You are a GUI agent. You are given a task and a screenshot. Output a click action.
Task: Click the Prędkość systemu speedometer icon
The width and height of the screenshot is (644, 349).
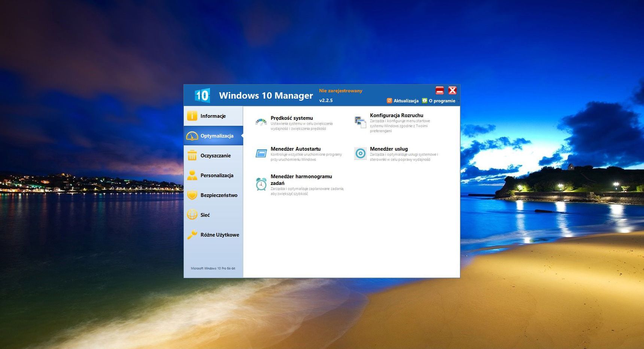click(x=261, y=122)
